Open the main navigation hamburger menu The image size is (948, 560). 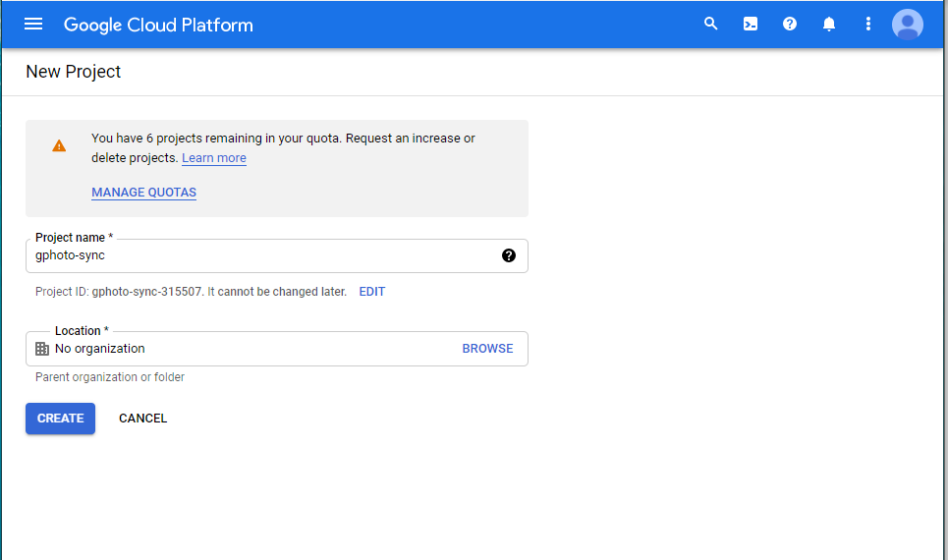33,25
